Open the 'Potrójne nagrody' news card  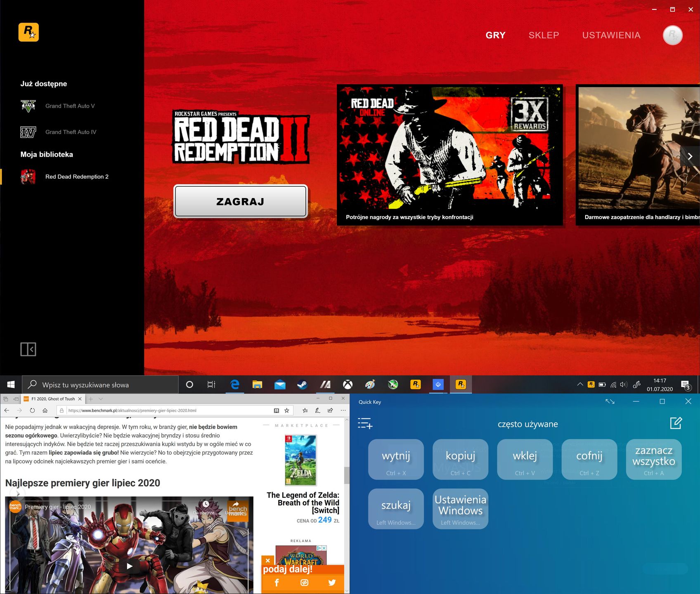(450, 155)
